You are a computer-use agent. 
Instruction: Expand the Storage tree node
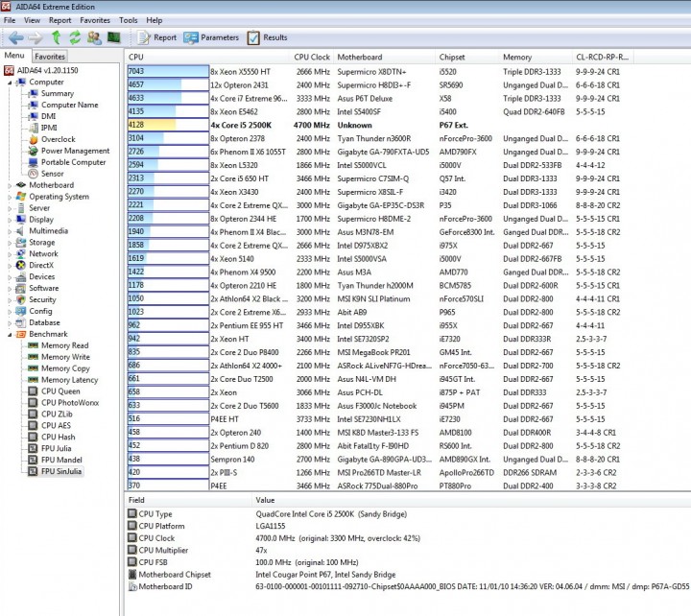pyautogui.click(x=10, y=243)
